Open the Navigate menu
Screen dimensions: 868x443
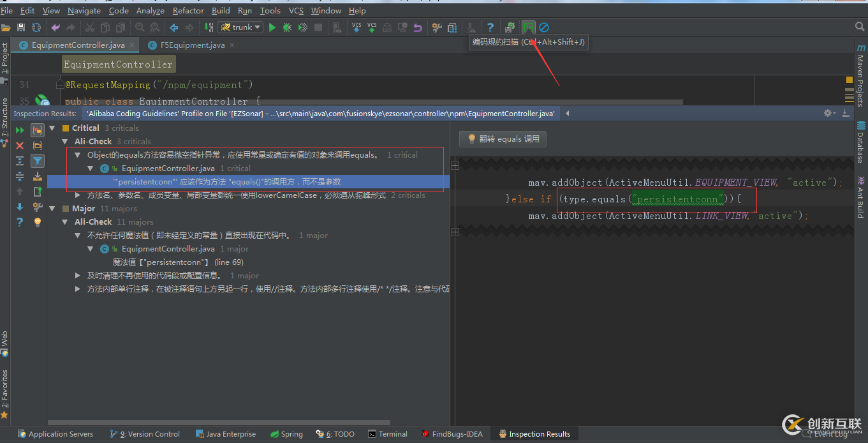(84, 11)
